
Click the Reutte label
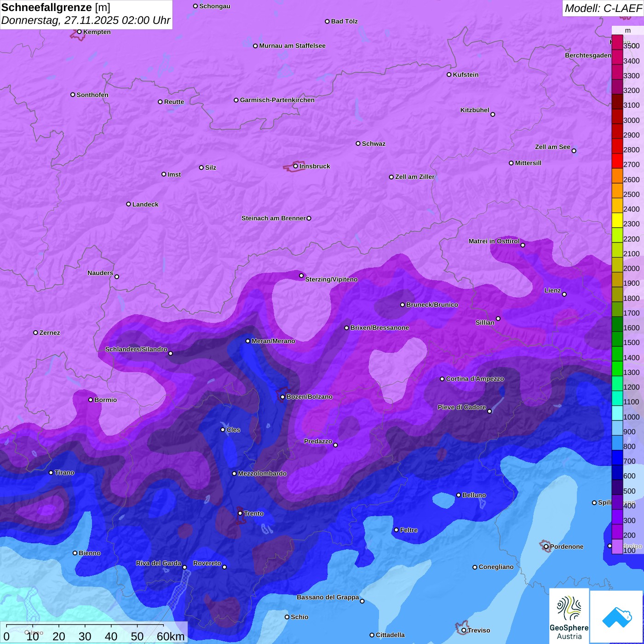pyautogui.click(x=174, y=102)
